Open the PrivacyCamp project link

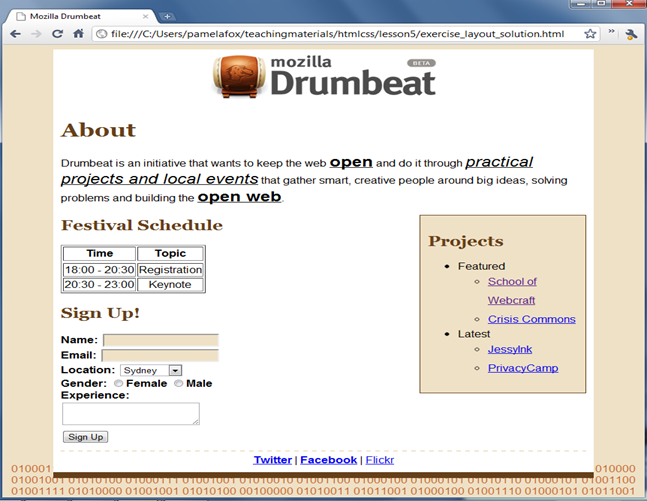[523, 368]
